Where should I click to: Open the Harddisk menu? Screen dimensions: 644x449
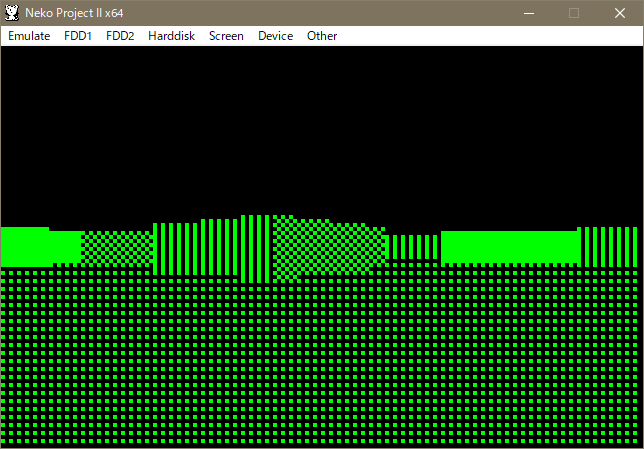171,36
